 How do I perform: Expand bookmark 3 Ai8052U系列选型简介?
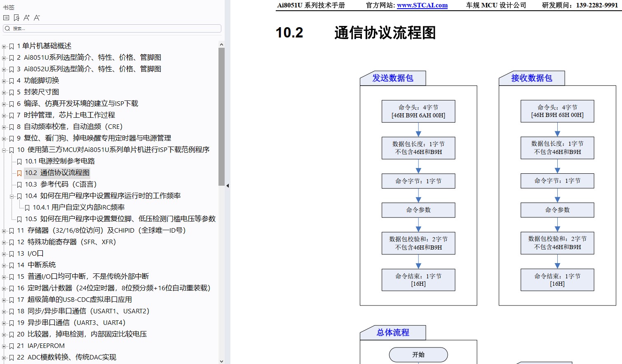4,70
